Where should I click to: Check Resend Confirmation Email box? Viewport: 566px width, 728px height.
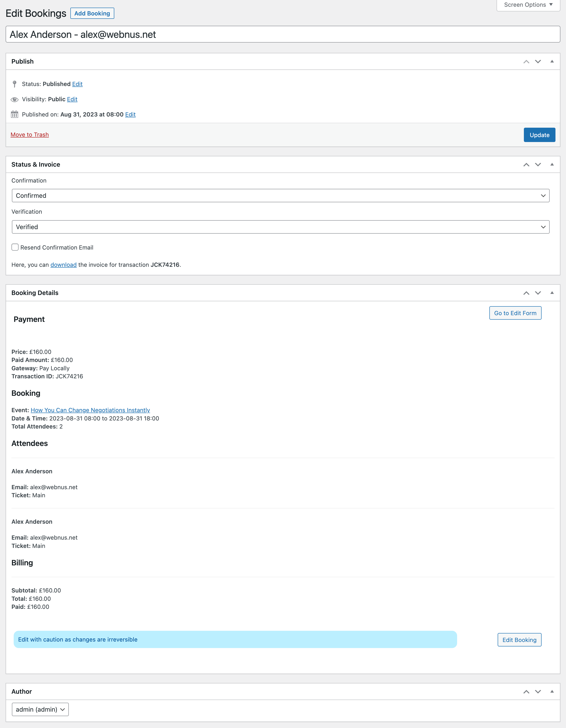(15, 247)
